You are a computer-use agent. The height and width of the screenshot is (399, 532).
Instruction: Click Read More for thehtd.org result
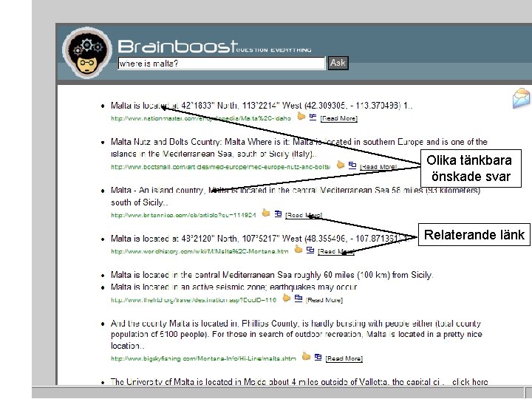tap(324, 300)
